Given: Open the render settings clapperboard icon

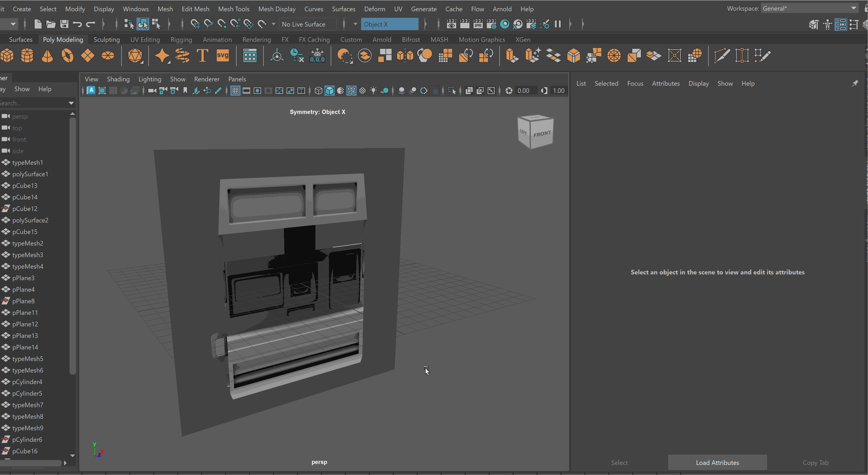Looking at the screenshot, I should tap(491, 24).
